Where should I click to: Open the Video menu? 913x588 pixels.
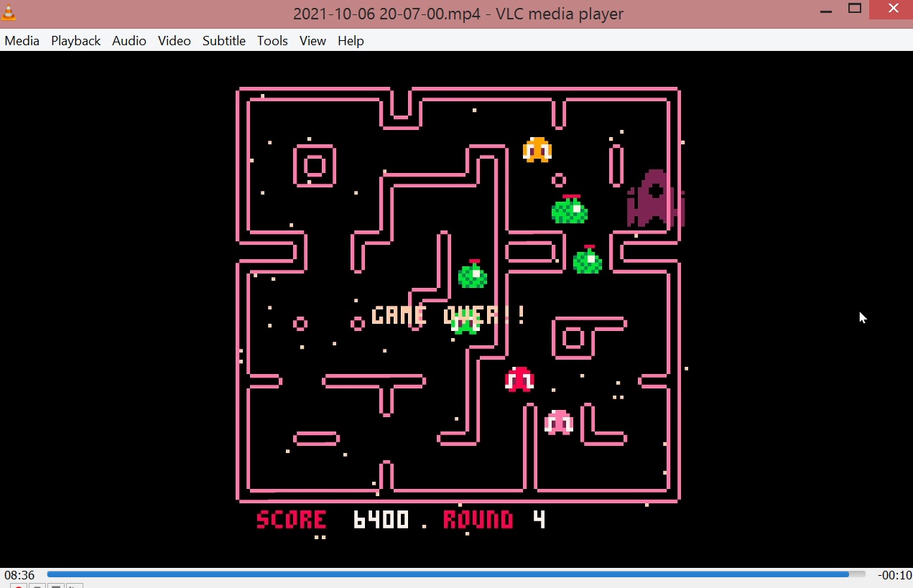[175, 41]
